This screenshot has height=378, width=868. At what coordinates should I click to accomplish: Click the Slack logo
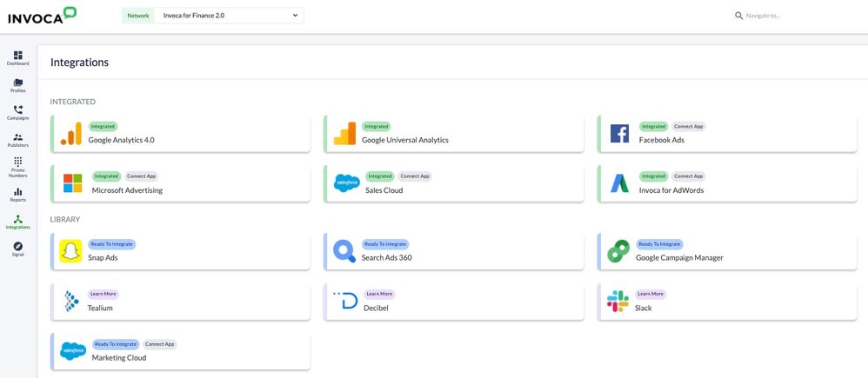[x=618, y=301]
